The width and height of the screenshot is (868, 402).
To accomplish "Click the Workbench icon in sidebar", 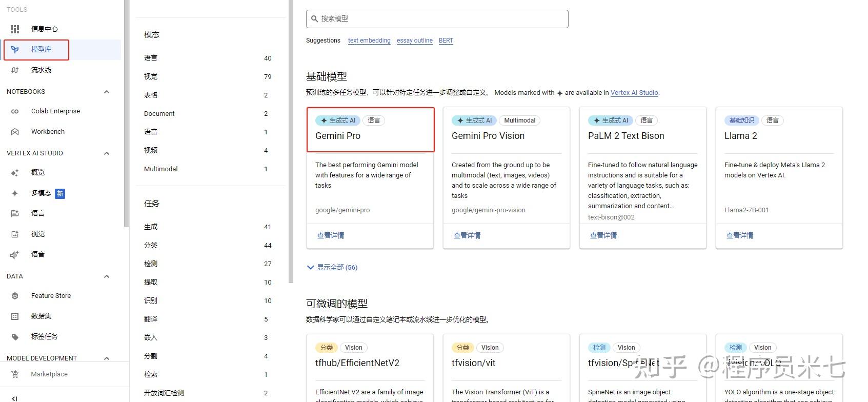I will (x=15, y=132).
